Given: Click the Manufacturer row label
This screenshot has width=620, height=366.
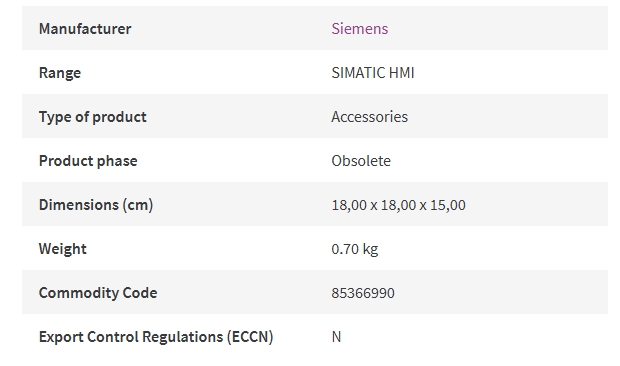Looking at the screenshot, I should pyautogui.click(x=85, y=28).
